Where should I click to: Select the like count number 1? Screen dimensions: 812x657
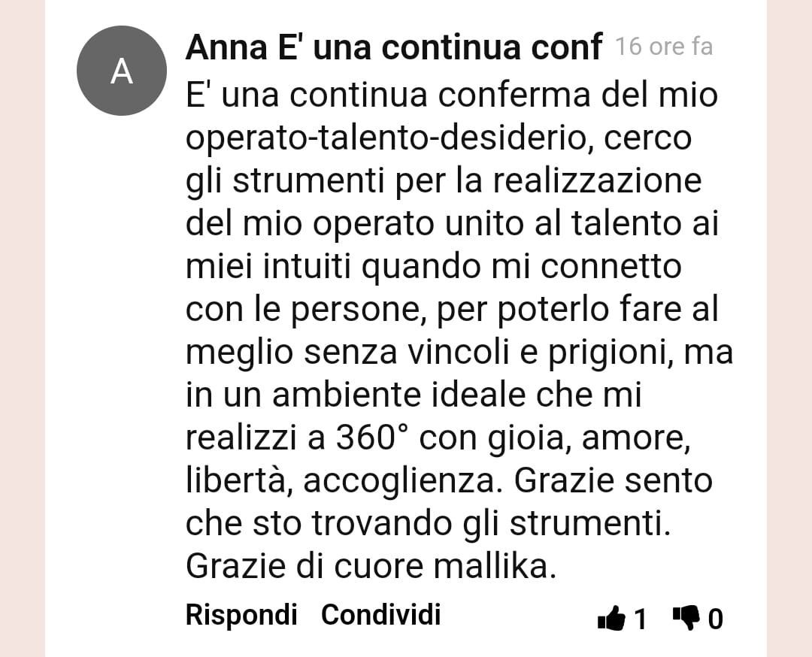(x=641, y=619)
